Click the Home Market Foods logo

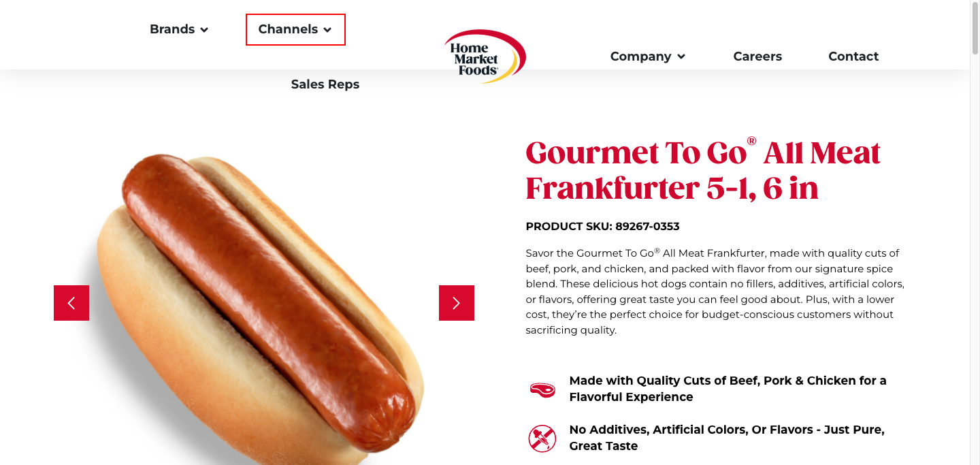(485, 57)
